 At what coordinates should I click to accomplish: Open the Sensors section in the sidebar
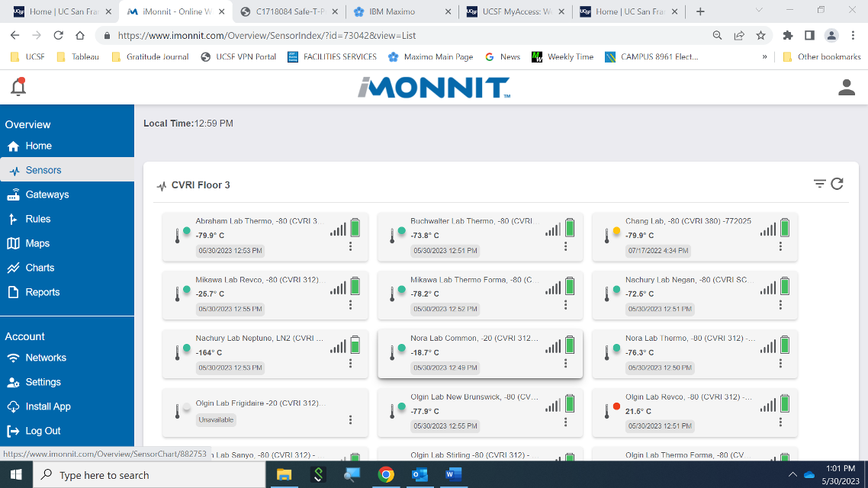(42, 169)
